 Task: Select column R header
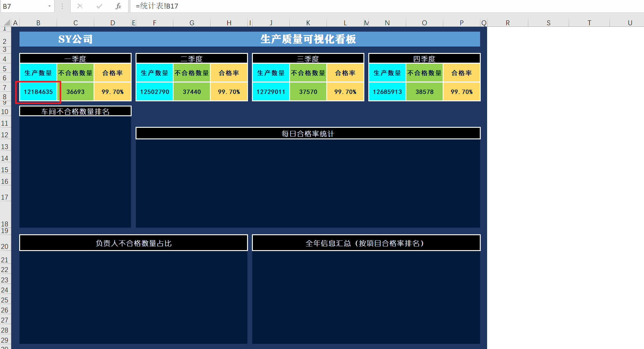(508, 23)
